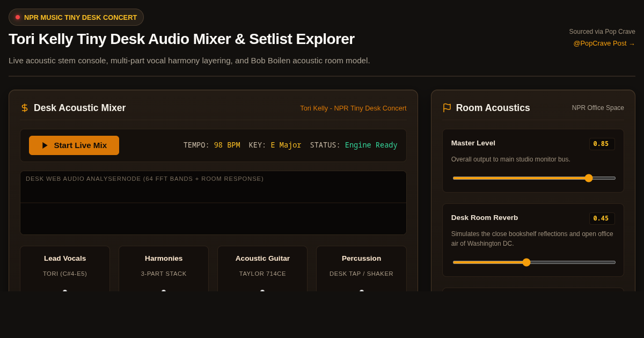Click the Tori Kelly - NPR Tiny Desk Concert label
644x338 pixels.
(x=353, y=108)
